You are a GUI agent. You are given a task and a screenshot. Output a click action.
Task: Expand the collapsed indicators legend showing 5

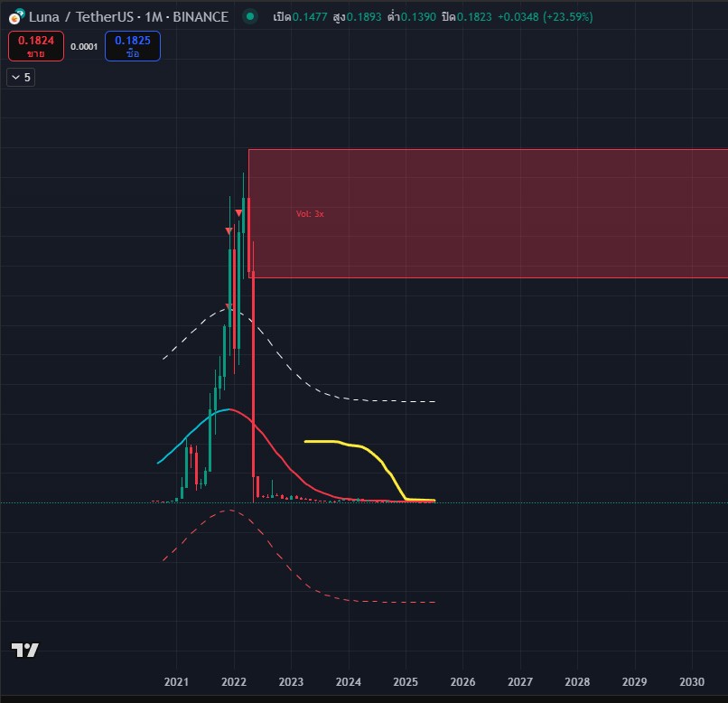click(21, 77)
